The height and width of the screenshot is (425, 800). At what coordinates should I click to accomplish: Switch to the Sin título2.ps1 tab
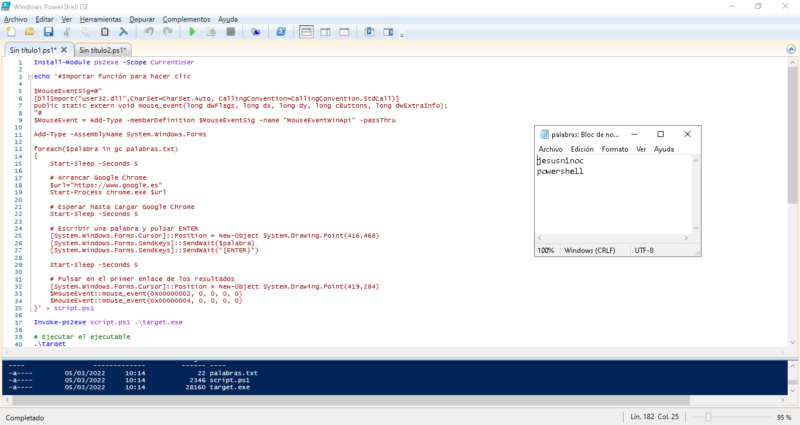103,50
